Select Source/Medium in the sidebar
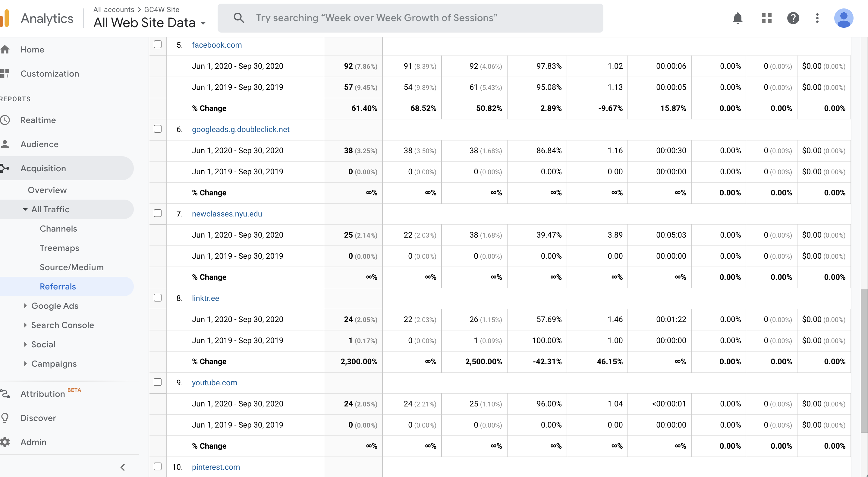The height and width of the screenshot is (477, 868). [71, 267]
